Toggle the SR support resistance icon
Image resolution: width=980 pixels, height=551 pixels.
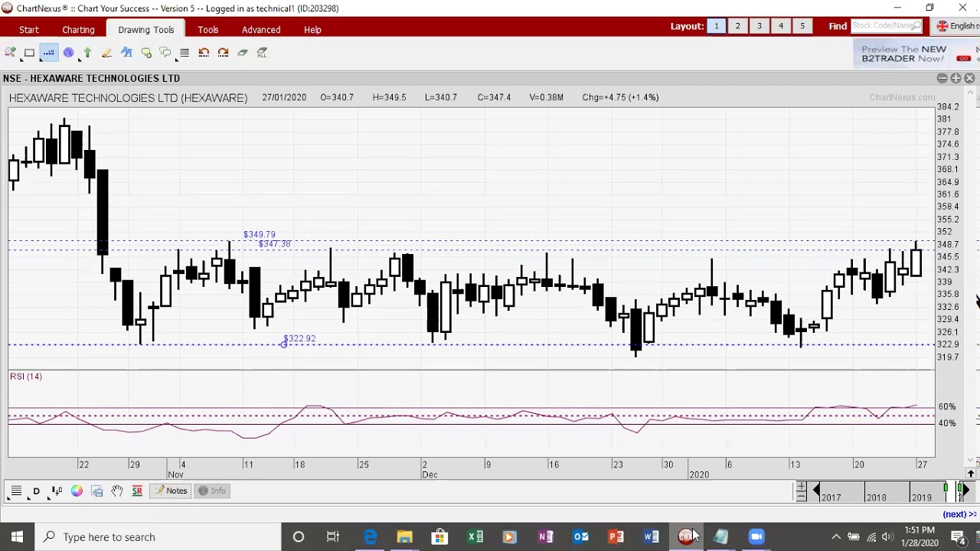[137, 491]
